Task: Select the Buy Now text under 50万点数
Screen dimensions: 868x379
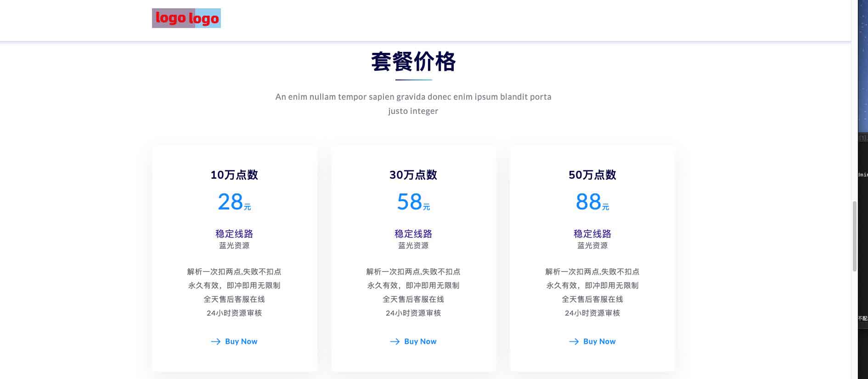Action: (599, 341)
